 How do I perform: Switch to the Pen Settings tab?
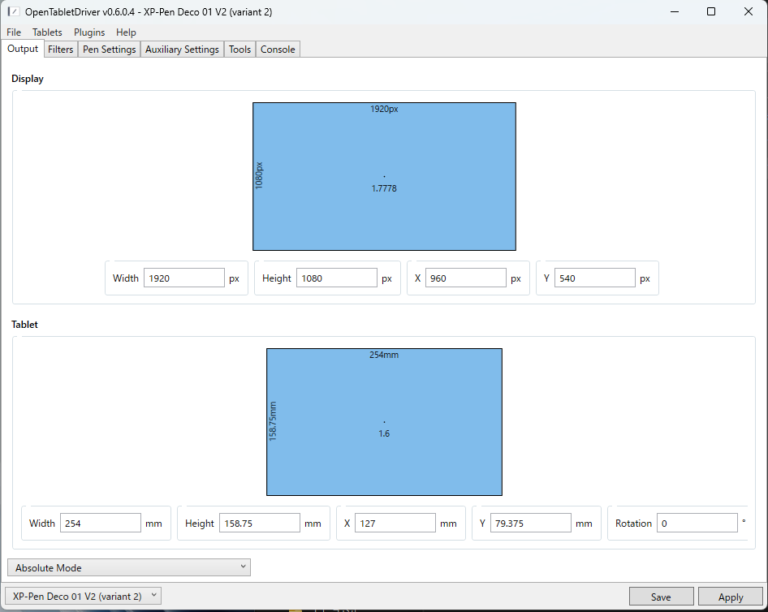tap(109, 49)
